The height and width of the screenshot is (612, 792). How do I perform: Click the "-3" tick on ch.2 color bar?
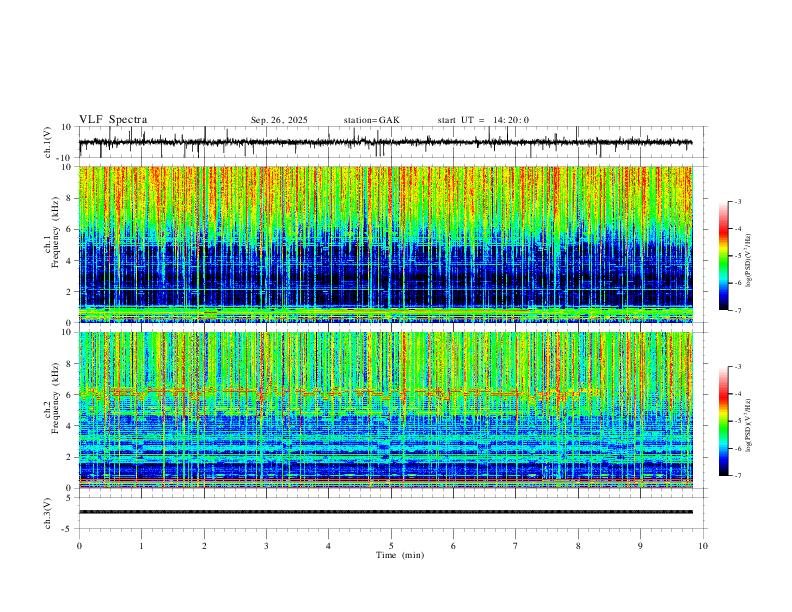737,367
